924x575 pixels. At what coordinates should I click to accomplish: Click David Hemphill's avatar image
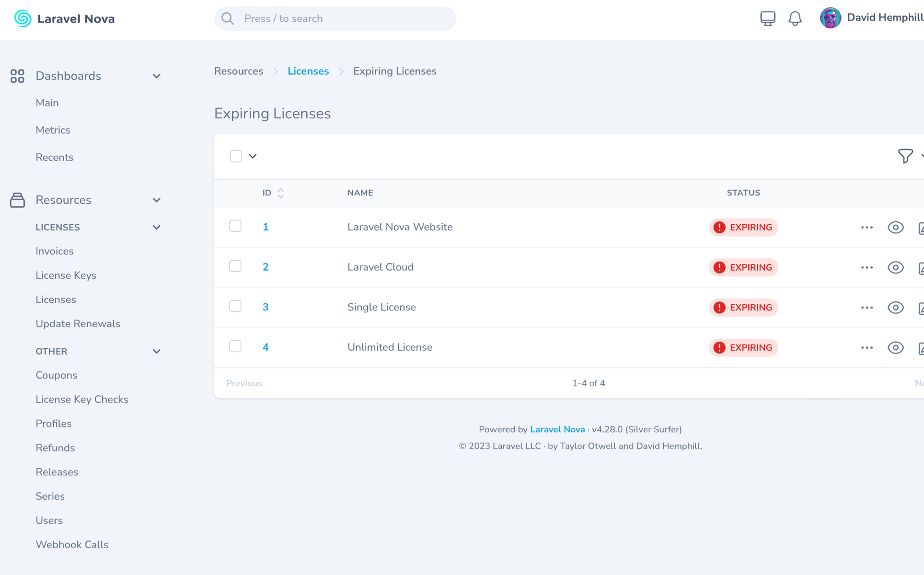coord(830,18)
